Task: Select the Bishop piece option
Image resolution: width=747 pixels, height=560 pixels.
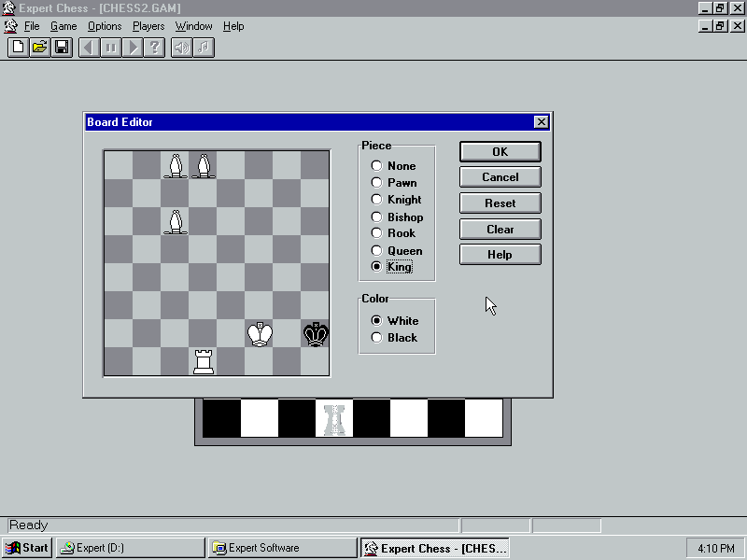Action: (x=398, y=217)
